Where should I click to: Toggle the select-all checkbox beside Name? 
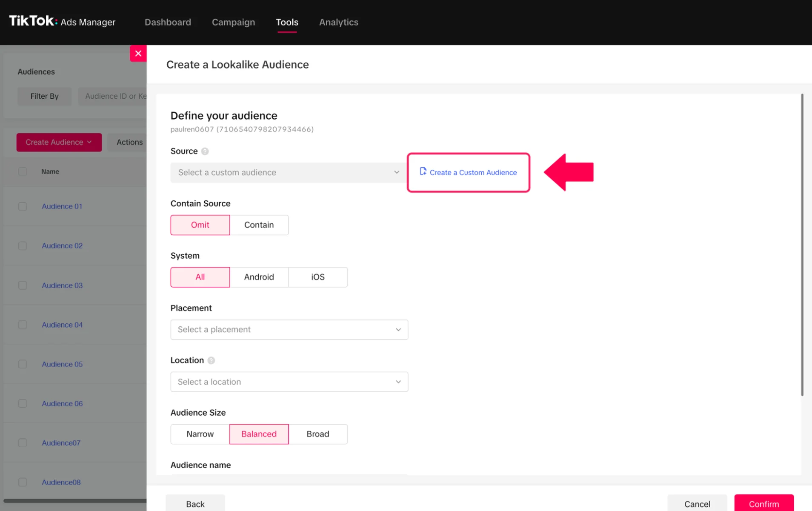click(23, 171)
